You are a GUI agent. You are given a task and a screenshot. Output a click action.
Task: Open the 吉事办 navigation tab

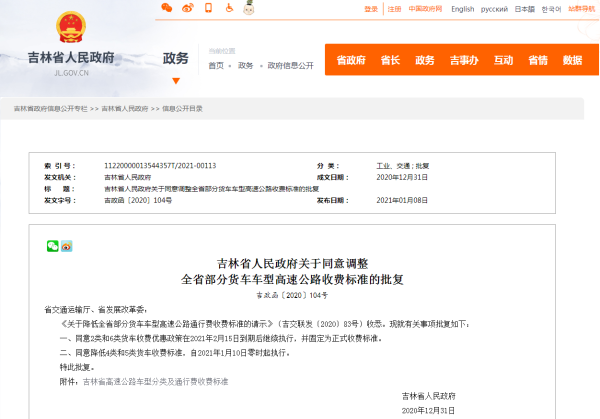(x=464, y=60)
